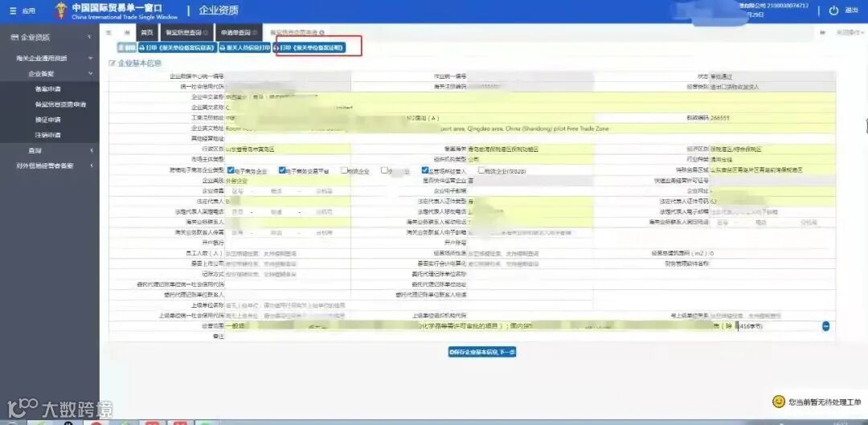The image size is (868, 425).
Task: Click into the 邮政编码 field showing 266555
Action: tap(772, 118)
